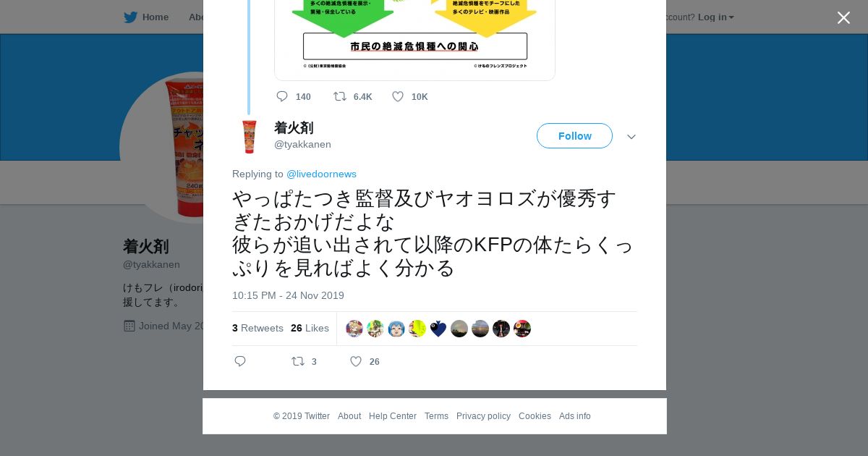This screenshot has width=868, height=456.
Task: Close the tweet overlay with X icon
Action: (843, 17)
